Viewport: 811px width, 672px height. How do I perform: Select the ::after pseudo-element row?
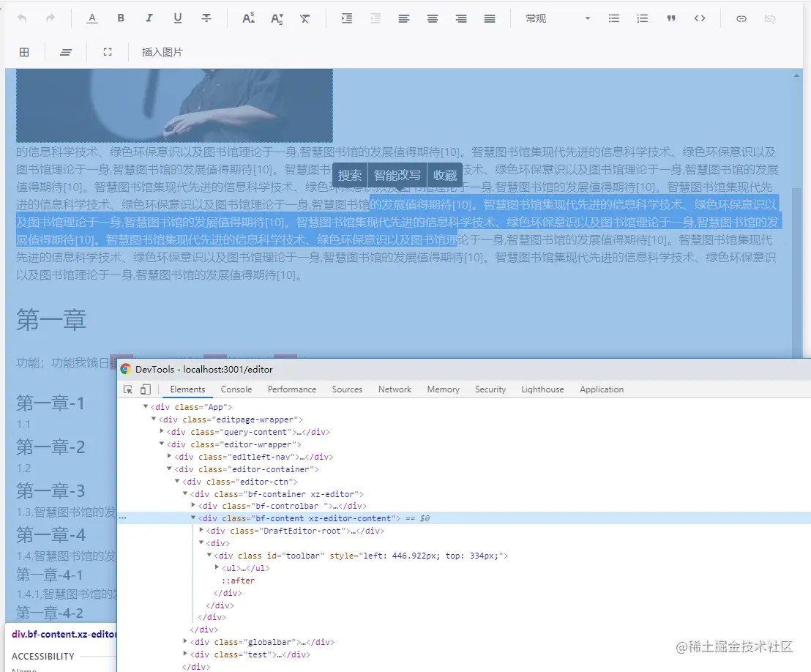click(238, 580)
